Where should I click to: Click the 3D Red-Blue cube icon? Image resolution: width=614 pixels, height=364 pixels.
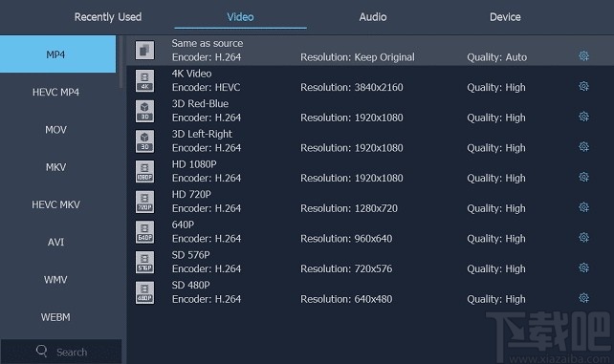[144, 111]
